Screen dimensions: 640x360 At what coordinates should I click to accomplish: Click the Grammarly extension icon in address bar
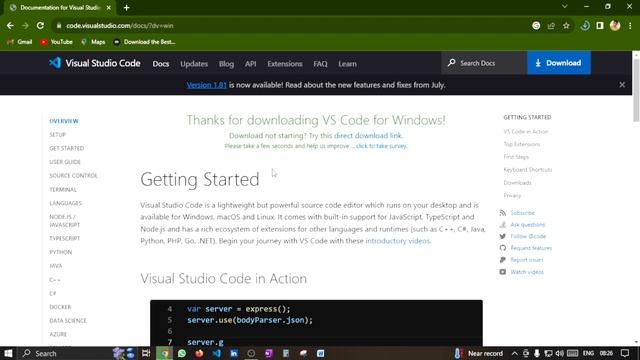536,25
